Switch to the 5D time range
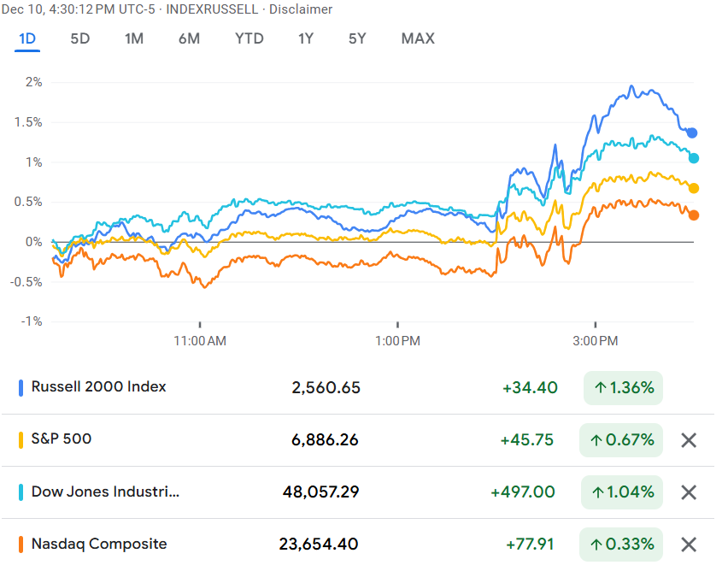728x571 pixels. tap(80, 38)
